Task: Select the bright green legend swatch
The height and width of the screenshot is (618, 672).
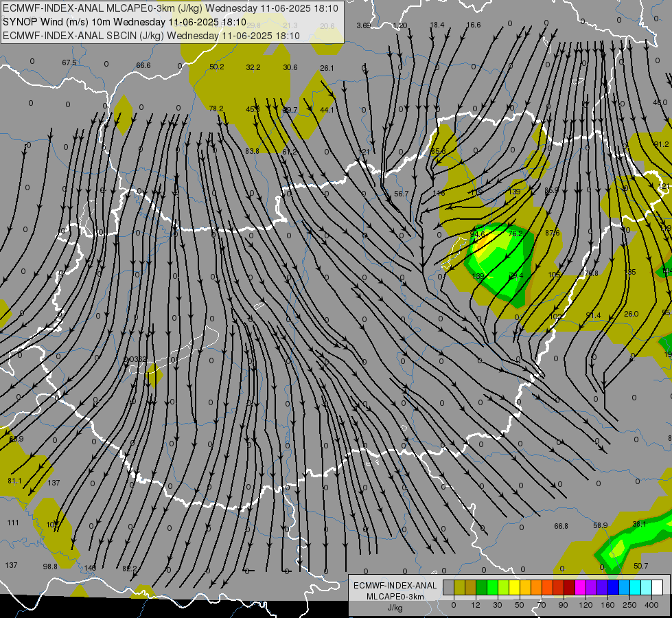Action: coord(492,587)
